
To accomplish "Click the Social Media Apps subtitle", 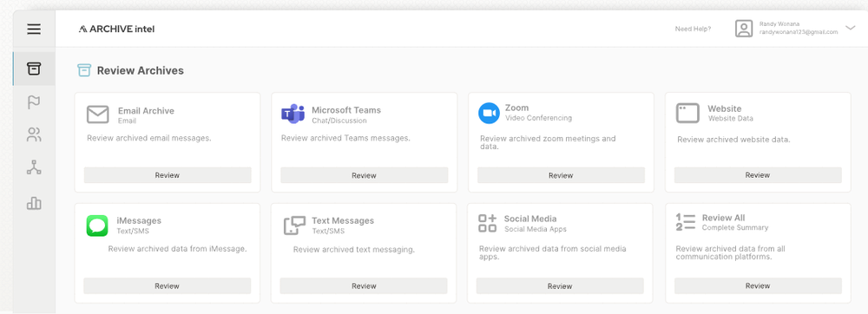I will 536,229.
